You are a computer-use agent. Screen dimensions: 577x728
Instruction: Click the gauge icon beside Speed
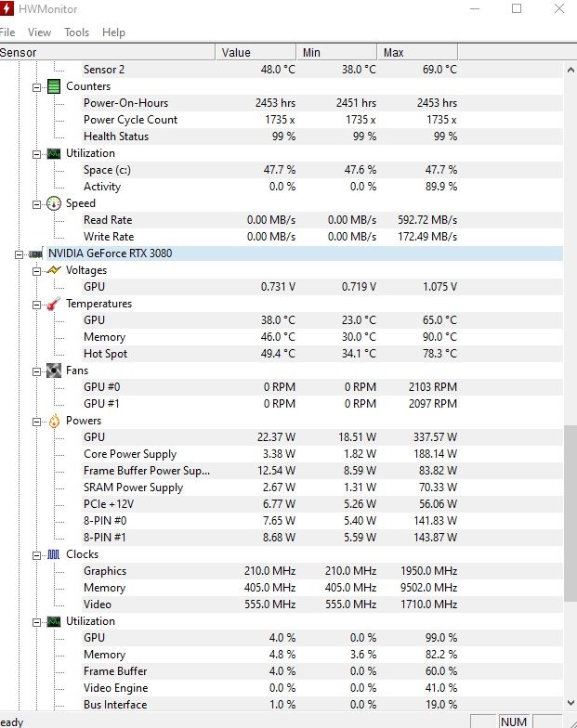[54, 203]
